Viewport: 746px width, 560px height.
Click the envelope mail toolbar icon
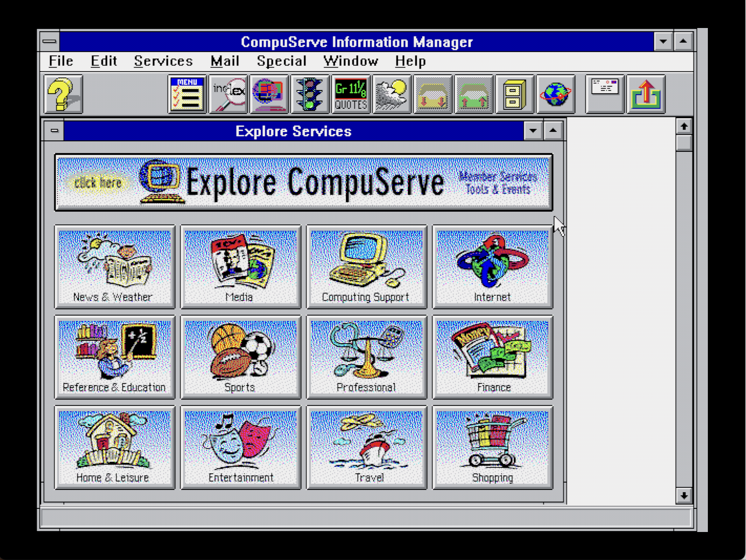tap(605, 94)
